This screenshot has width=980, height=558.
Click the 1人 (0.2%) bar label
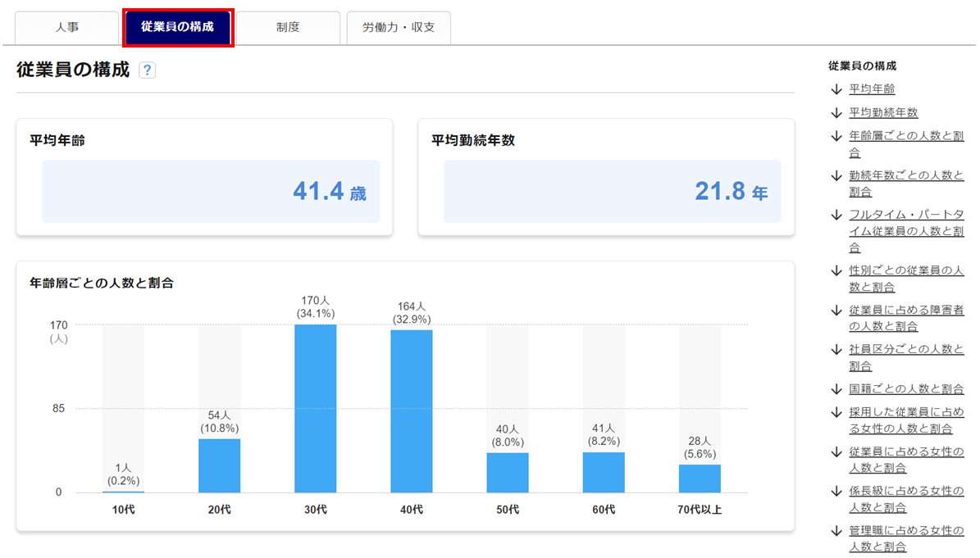[123, 474]
